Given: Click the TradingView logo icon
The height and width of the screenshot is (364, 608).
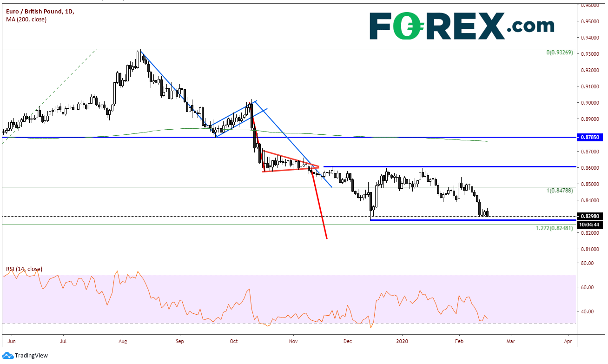Looking at the screenshot, I should (x=8, y=355).
